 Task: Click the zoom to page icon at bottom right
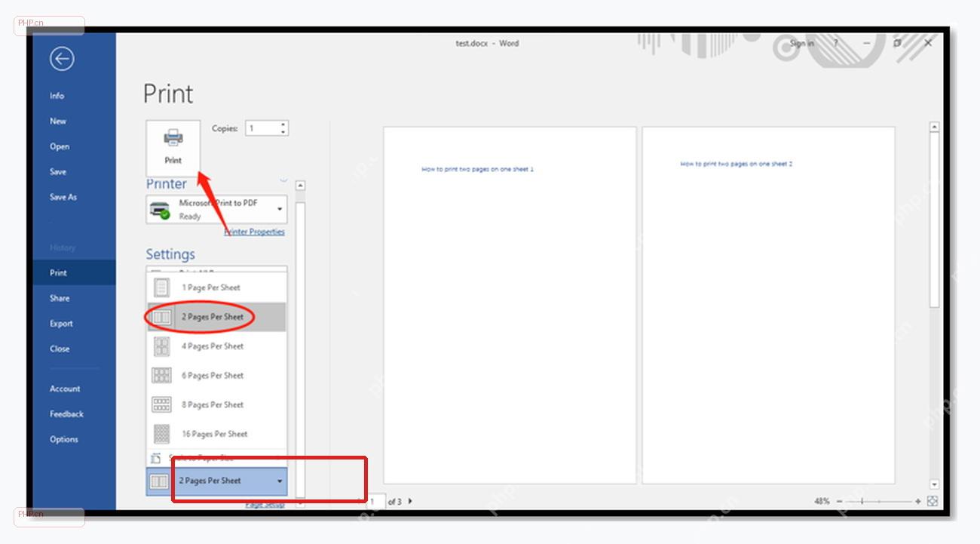[932, 501]
